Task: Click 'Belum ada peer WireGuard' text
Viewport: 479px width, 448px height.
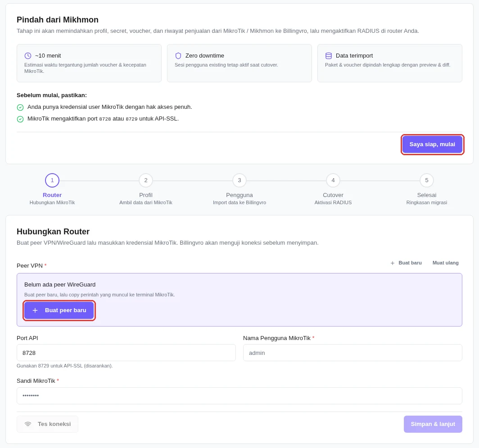Action: [x=60, y=284]
